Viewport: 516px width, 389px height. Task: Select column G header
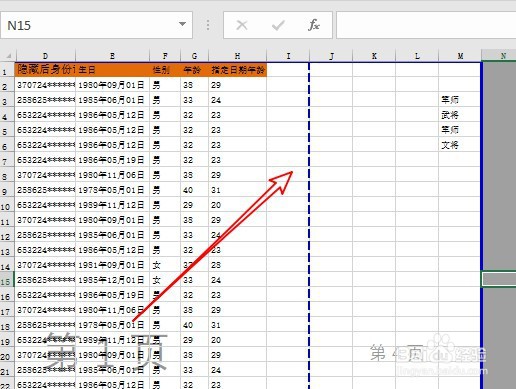point(194,56)
